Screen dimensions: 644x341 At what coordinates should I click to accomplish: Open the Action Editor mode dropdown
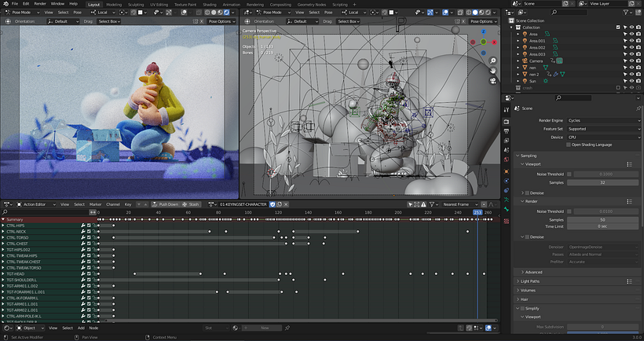pos(36,204)
